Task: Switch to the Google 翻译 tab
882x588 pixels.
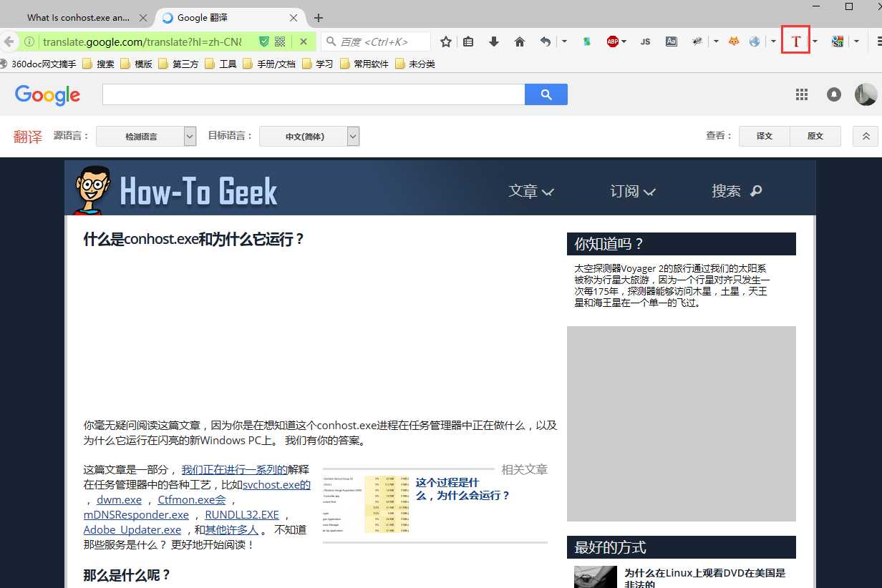Action: (x=229, y=18)
